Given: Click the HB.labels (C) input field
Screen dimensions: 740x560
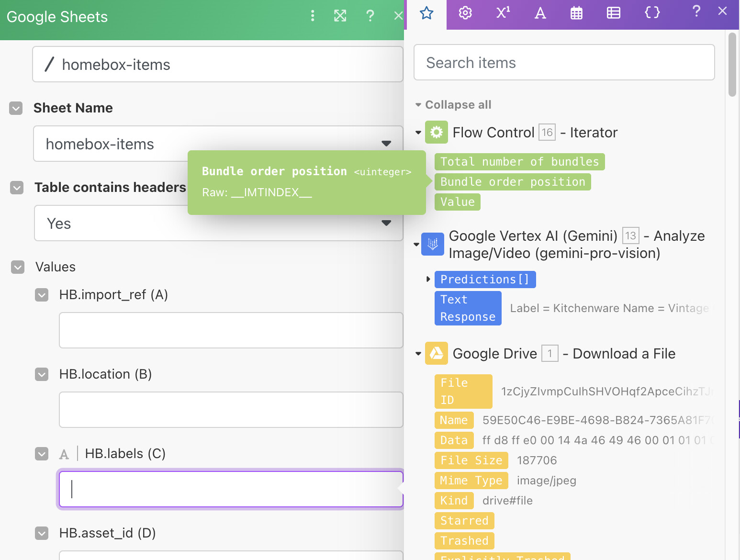Looking at the screenshot, I should (x=231, y=489).
